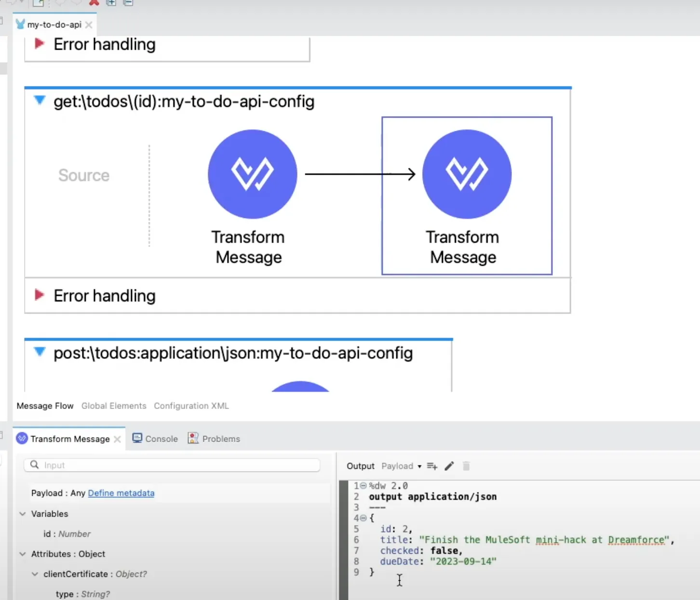This screenshot has width=700, height=600.
Task: Click the post:\todos flow title text
Action: (233, 353)
